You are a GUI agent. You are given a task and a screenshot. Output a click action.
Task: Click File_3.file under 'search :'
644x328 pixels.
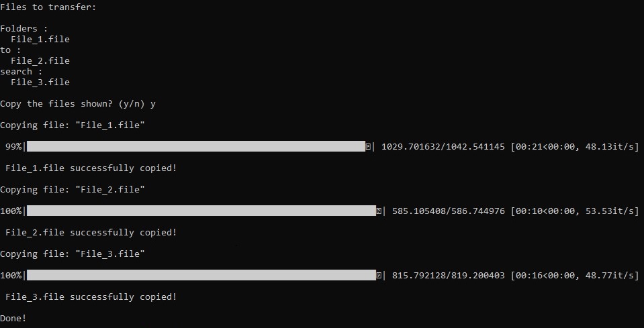click(x=40, y=82)
